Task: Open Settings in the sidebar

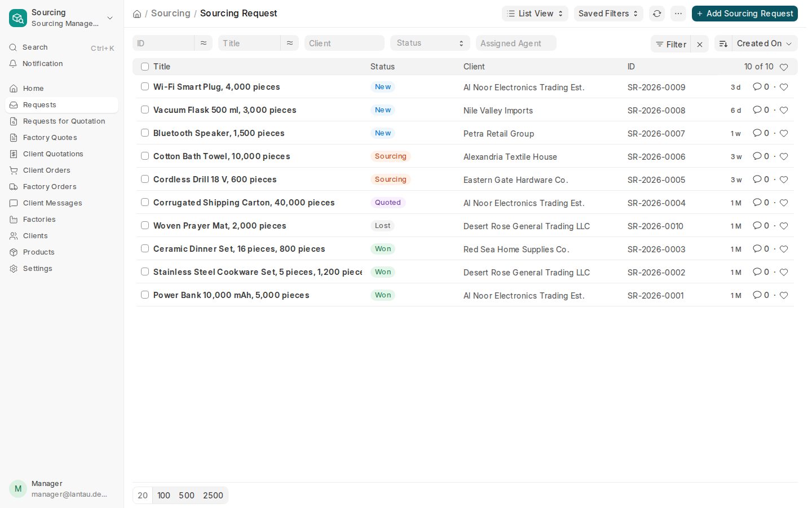Action: tap(61, 269)
